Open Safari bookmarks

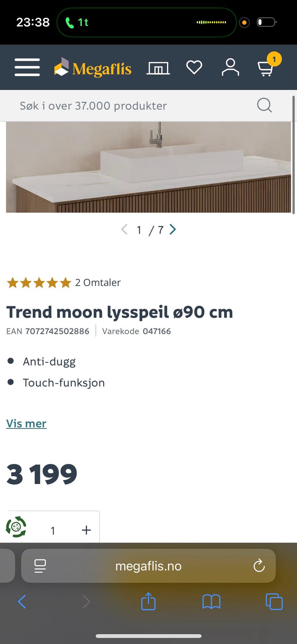[x=211, y=602]
